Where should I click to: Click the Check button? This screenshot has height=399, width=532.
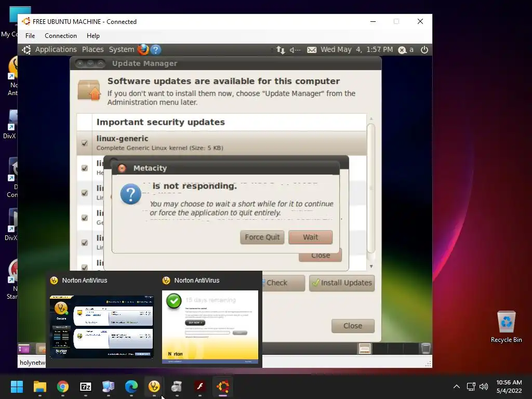pos(284,283)
